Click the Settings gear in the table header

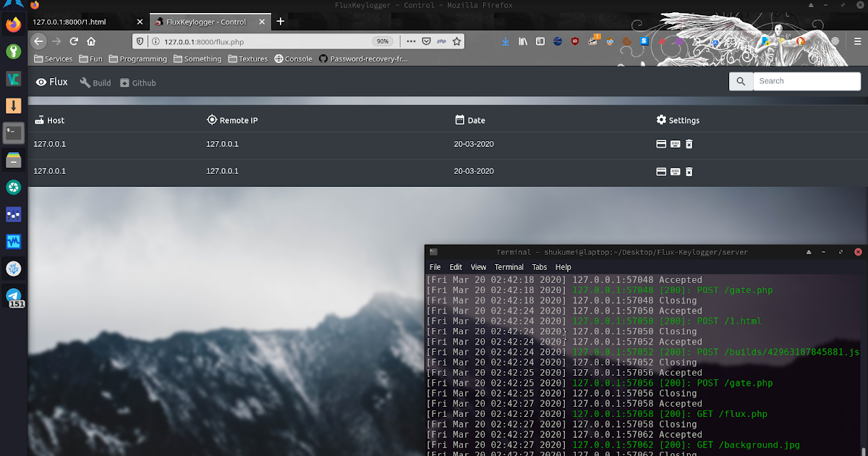point(660,120)
